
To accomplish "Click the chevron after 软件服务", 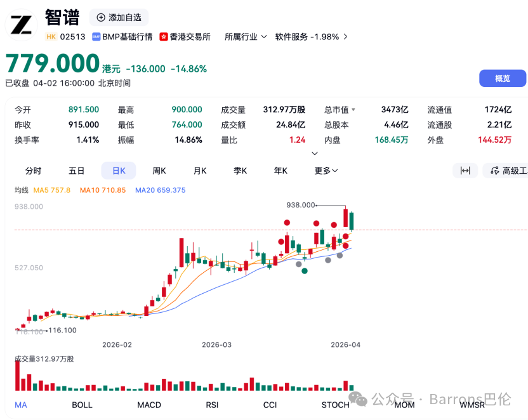I will (x=345, y=37).
